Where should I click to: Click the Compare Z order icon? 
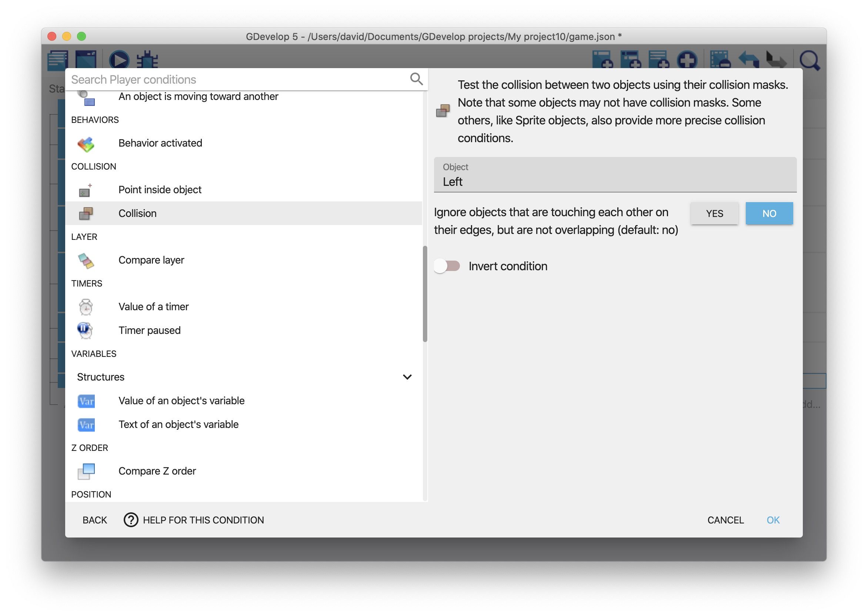[87, 471]
